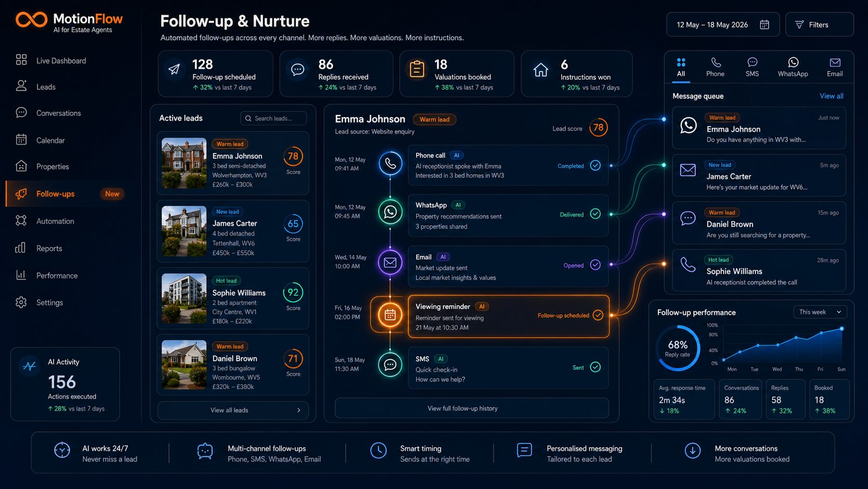868x489 pixels.
Task: Click the 68% Reply rate ring
Action: coord(677,348)
